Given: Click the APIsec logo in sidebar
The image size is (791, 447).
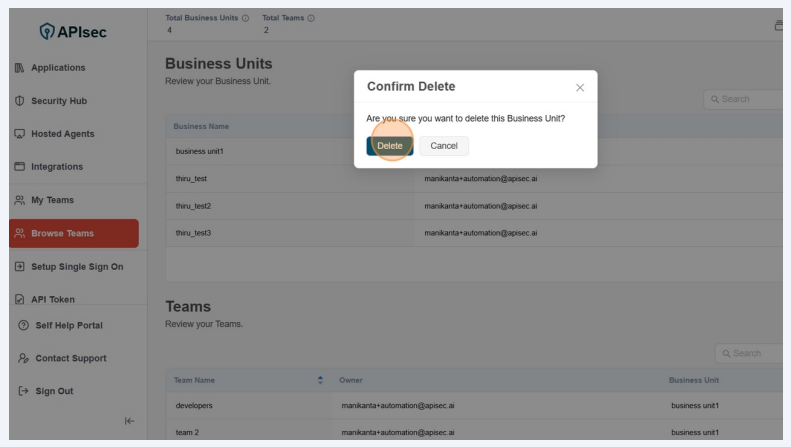Looking at the screenshot, I should (73, 32).
